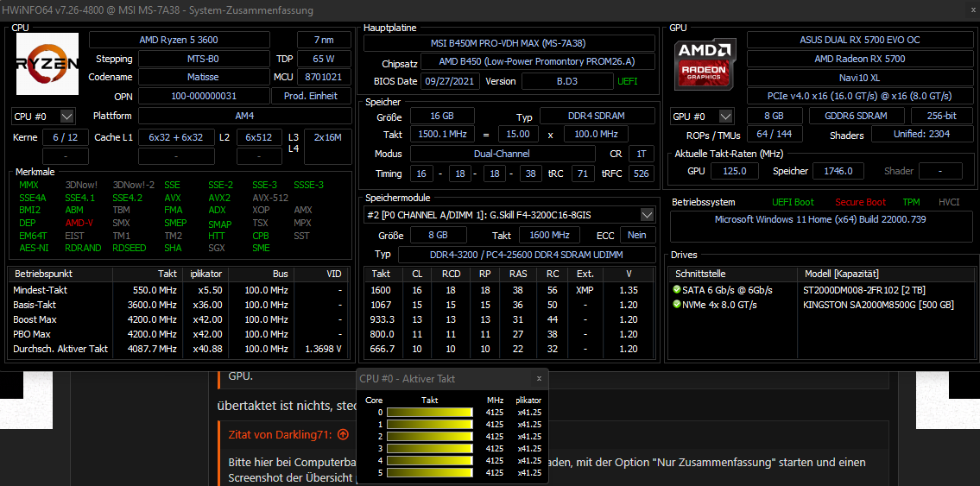
Task: Click the Core 3 clock bar
Action: (x=430, y=449)
